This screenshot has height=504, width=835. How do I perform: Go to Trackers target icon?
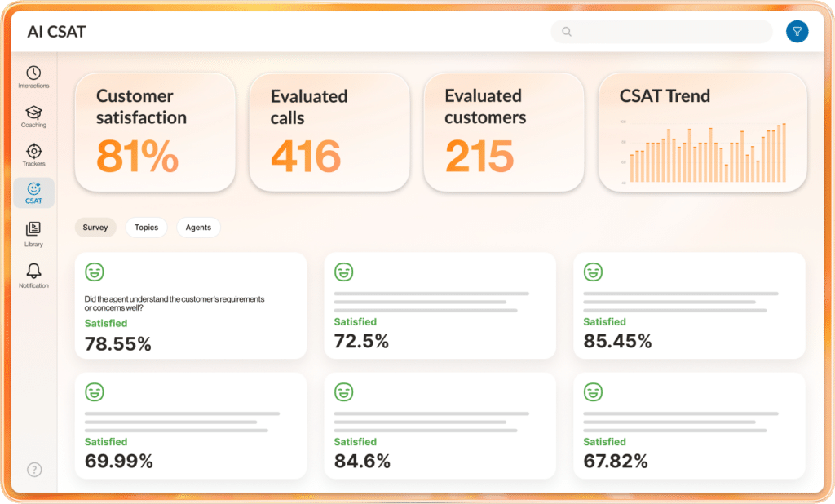(x=33, y=152)
